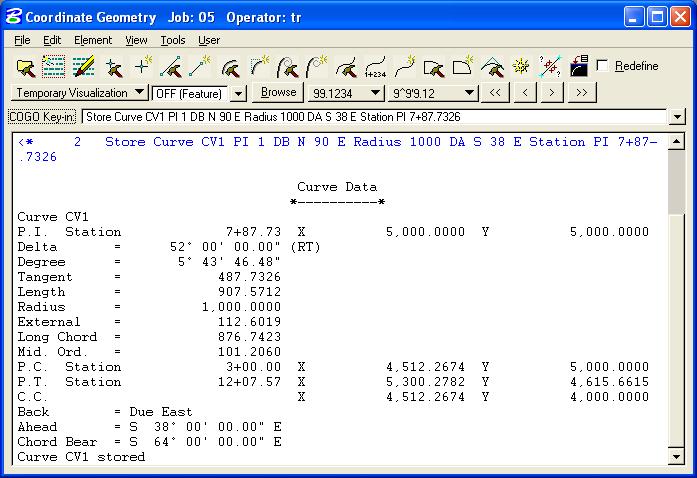Click the Length value 907.5712
The height and width of the screenshot is (478, 697).
(249, 292)
